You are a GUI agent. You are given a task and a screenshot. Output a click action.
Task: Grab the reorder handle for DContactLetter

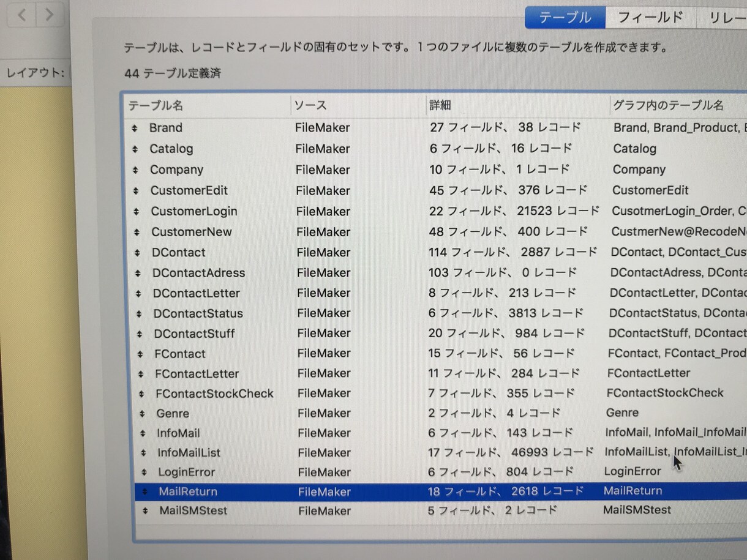(x=139, y=294)
